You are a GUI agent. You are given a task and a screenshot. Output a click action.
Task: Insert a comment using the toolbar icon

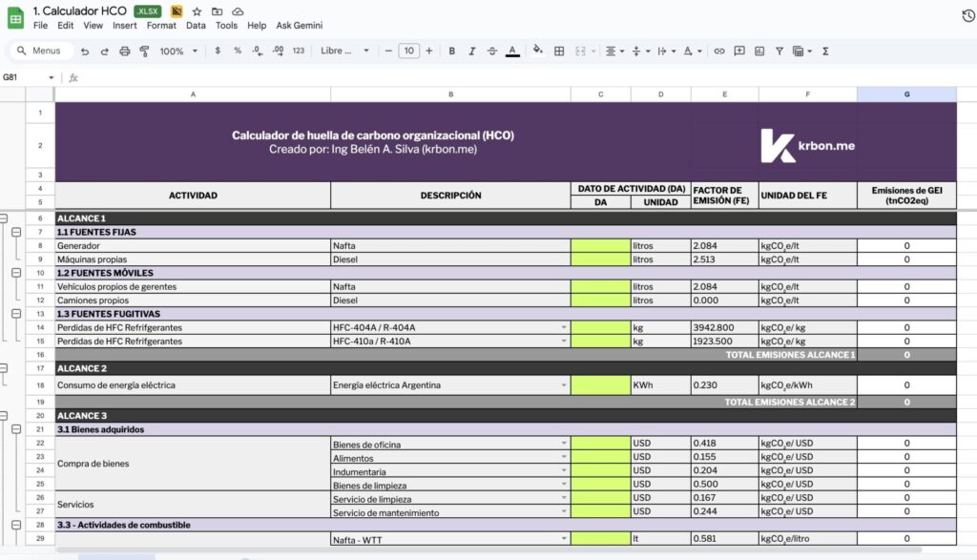(741, 51)
